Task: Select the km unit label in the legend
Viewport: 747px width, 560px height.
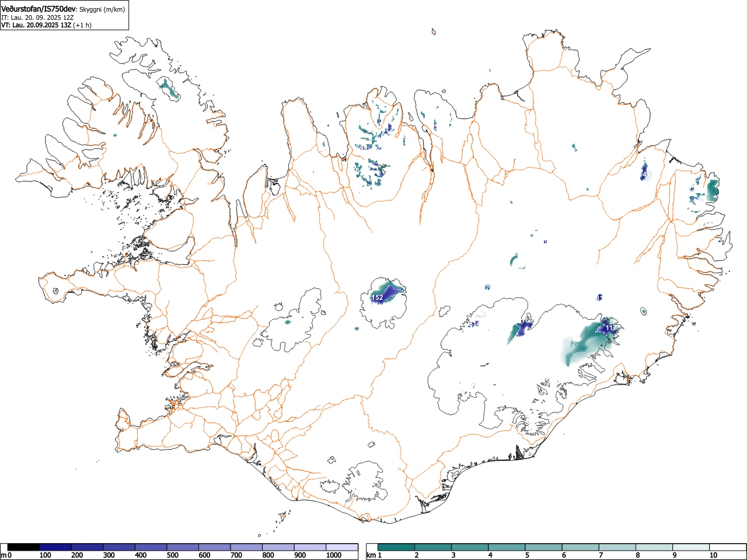Action: point(371,555)
